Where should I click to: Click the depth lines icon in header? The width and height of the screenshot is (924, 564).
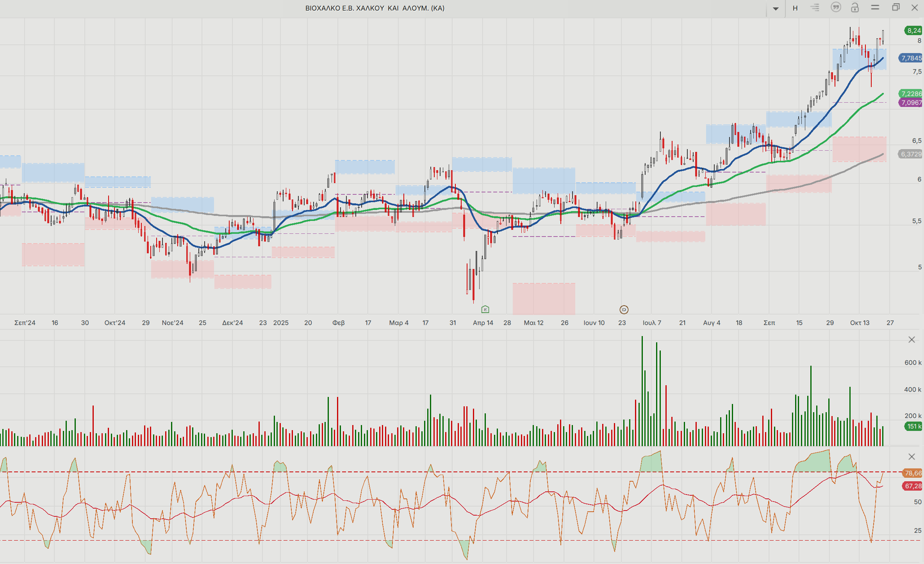click(815, 7)
